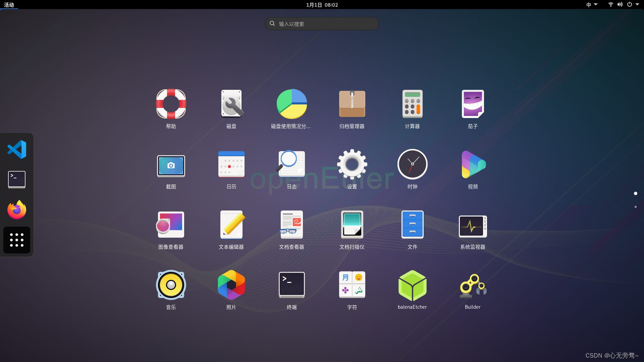The width and height of the screenshot is (644, 362).
Task: Click the Activities (活动) button
Action: tap(9, 5)
